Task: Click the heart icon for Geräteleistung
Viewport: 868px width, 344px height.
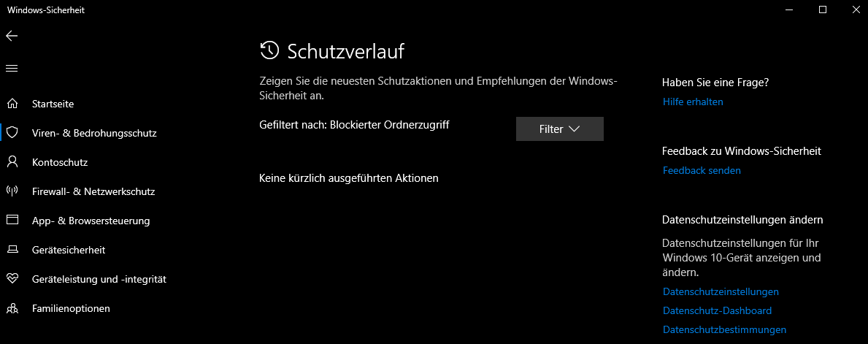Action: (12, 279)
